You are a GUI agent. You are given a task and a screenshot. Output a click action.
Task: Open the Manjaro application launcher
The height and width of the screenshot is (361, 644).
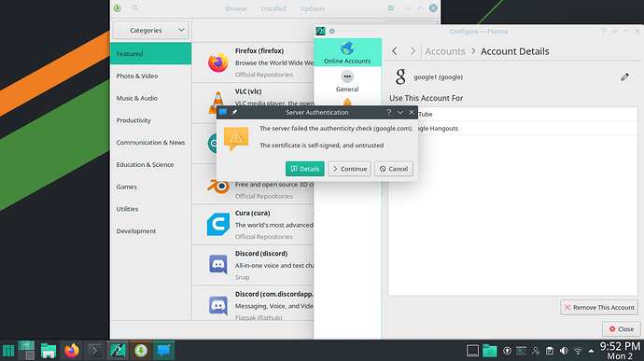click(8, 351)
